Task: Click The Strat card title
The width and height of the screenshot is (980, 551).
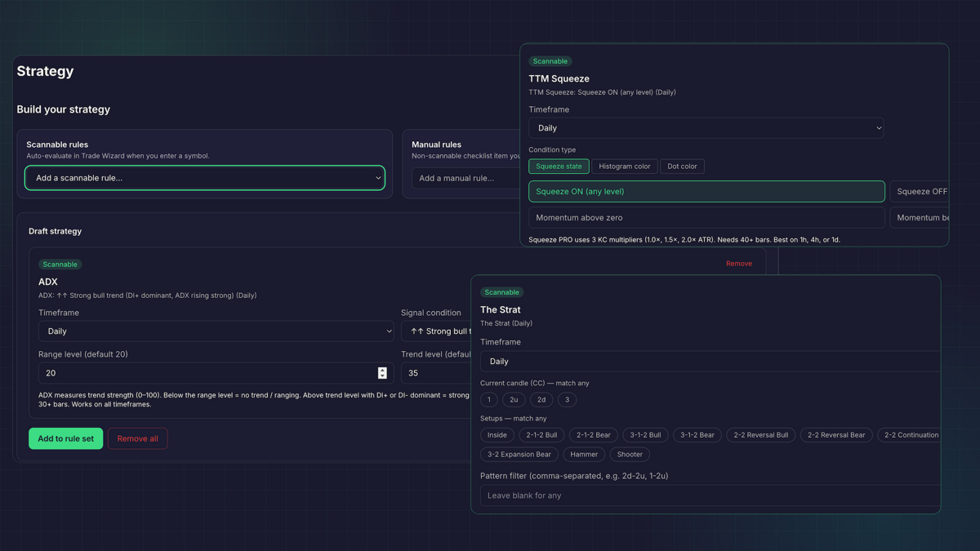Action: [500, 309]
